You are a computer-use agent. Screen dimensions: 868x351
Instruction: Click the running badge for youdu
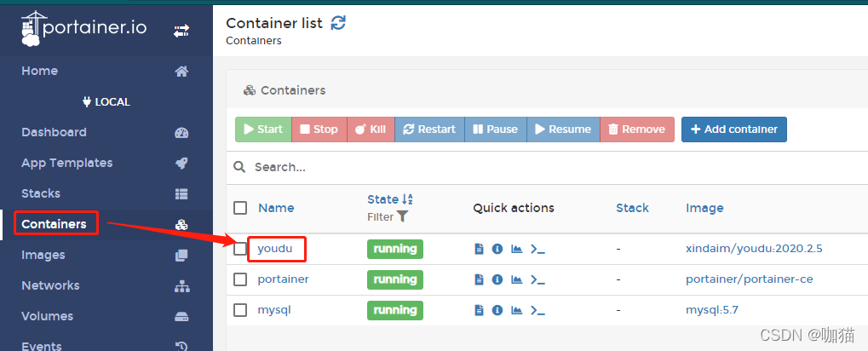coord(395,249)
